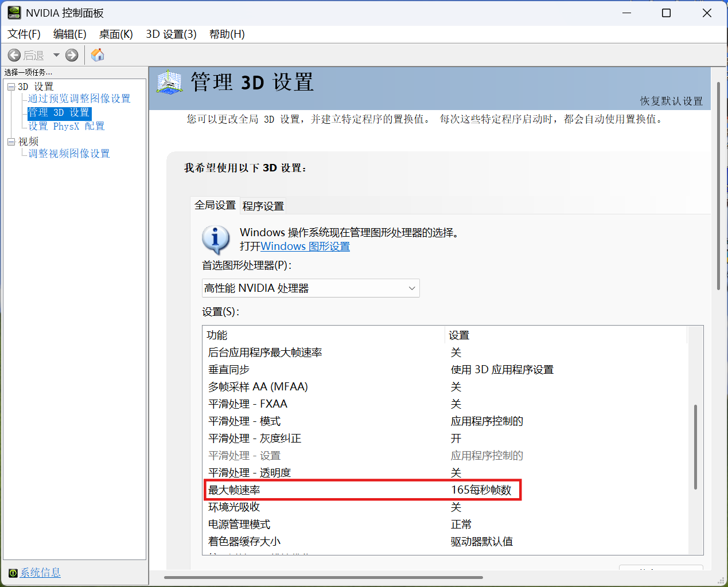Select the 平滑处理 - 灰度纠正 row
This screenshot has height=587, width=728.
click(x=445, y=439)
